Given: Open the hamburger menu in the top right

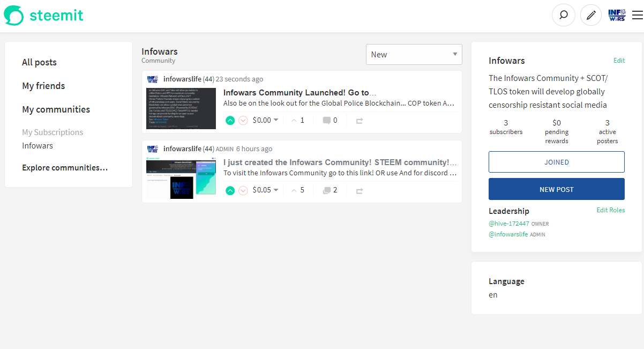Looking at the screenshot, I should coord(638,15).
